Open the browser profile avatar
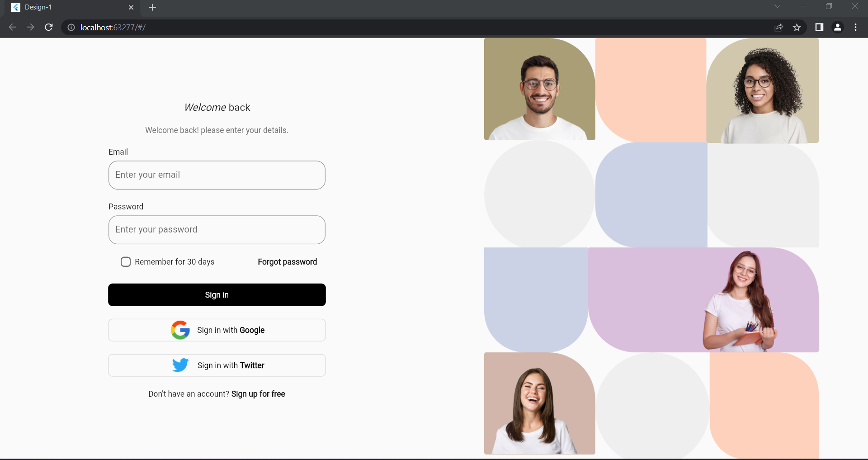 point(838,28)
